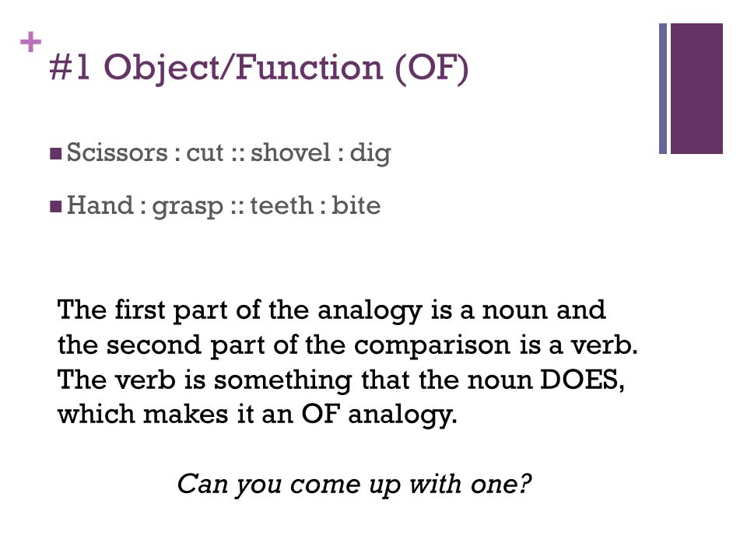747x560 pixels.
Task: Click the word bite in second analogy
Action: pyautogui.click(x=356, y=205)
